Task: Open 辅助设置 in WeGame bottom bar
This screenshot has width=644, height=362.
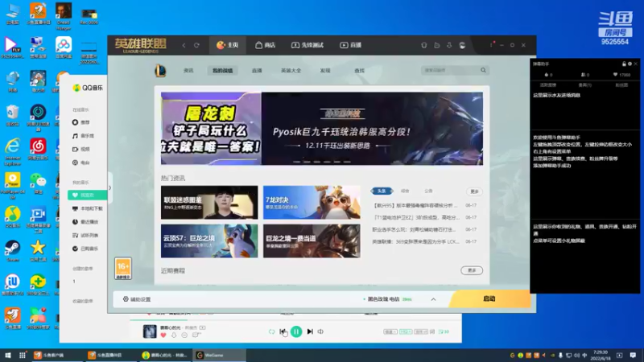Action: [x=137, y=299]
